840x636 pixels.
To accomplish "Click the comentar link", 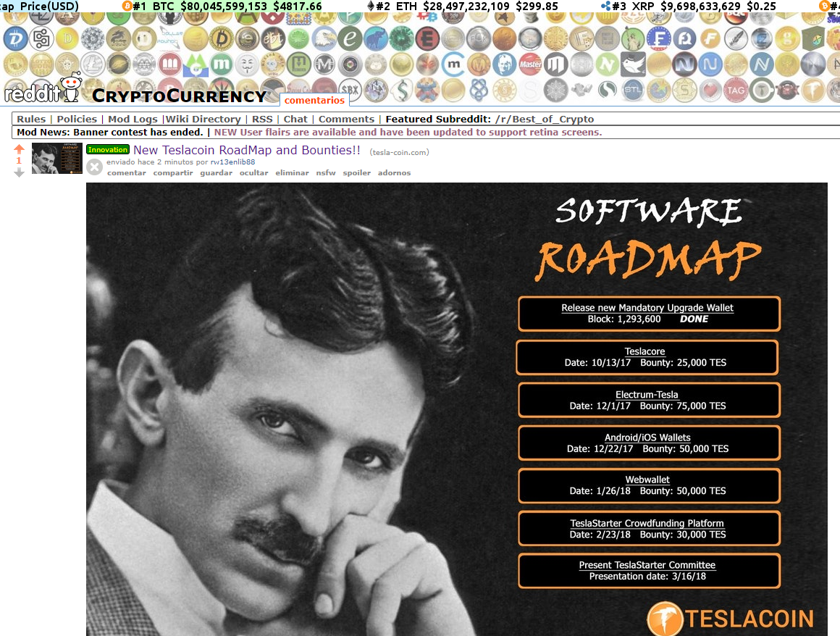I will (x=127, y=172).
